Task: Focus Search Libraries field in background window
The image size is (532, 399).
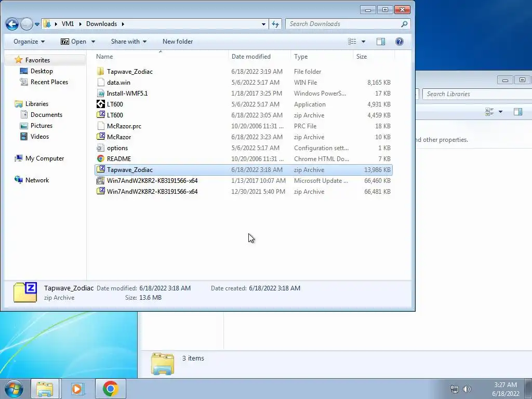Action: click(x=477, y=94)
